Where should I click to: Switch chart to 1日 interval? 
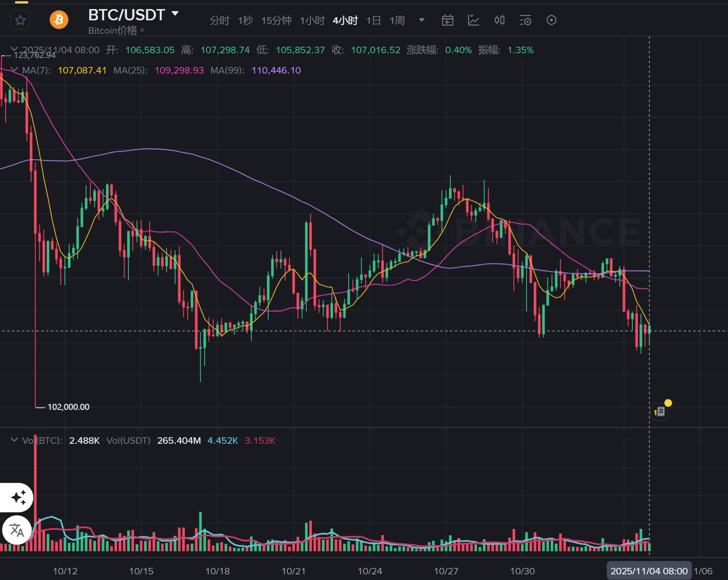(x=373, y=20)
